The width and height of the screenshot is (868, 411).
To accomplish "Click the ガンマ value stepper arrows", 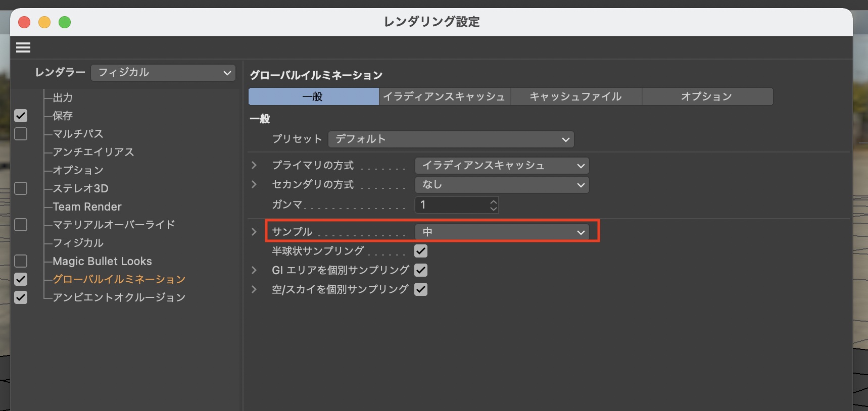I will pos(493,205).
